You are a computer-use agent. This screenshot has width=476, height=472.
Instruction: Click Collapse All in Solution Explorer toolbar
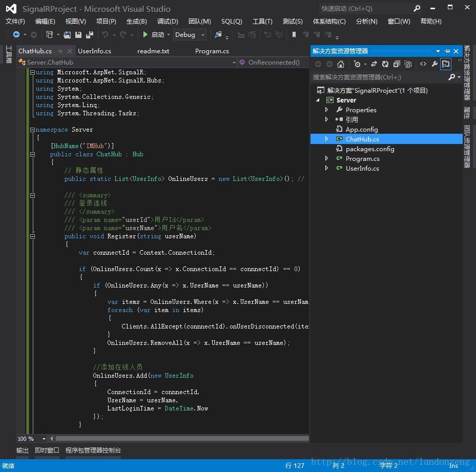point(397,64)
